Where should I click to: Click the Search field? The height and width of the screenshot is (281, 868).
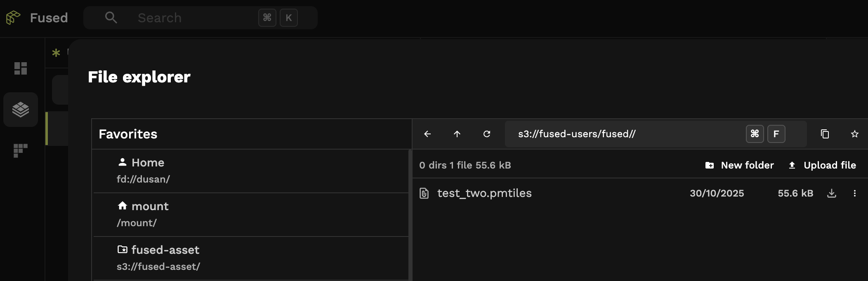186,17
